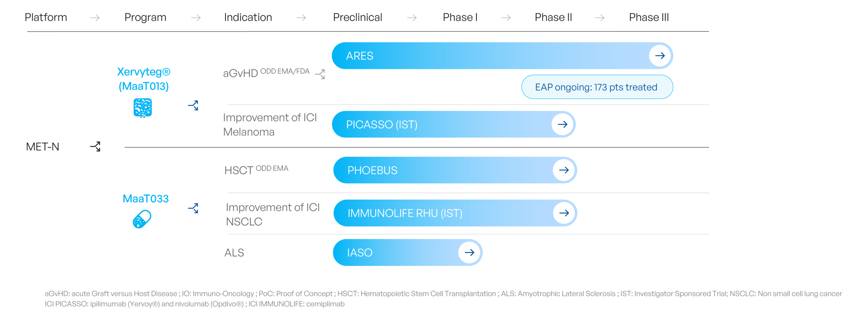This screenshot has width=868, height=320.
Task: Click the arrow circle on PICASSO bar
Action: tap(562, 124)
